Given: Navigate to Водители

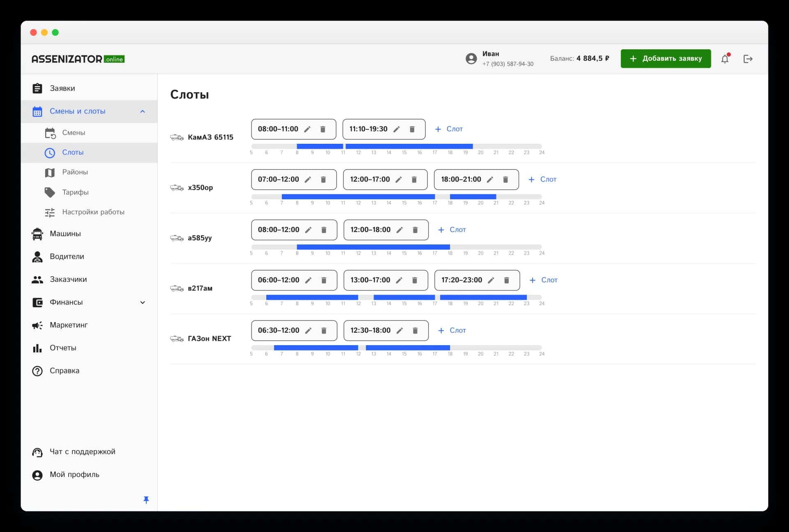Looking at the screenshot, I should [89, 257].
